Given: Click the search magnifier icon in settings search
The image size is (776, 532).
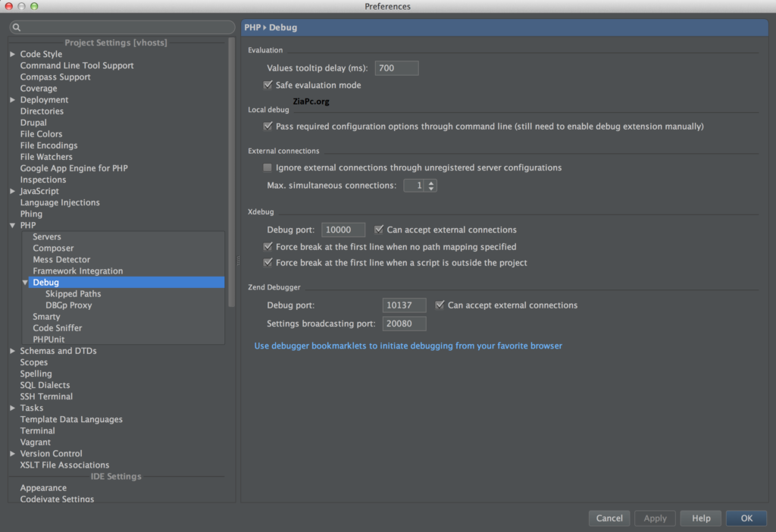Looking at the screenshot, I should [16, 27].
